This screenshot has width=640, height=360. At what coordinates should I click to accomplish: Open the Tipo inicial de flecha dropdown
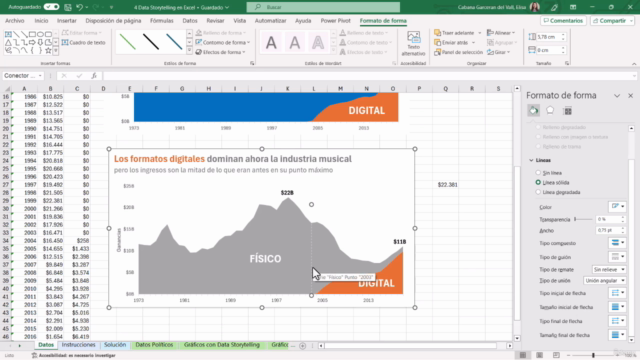coord(617,293)
